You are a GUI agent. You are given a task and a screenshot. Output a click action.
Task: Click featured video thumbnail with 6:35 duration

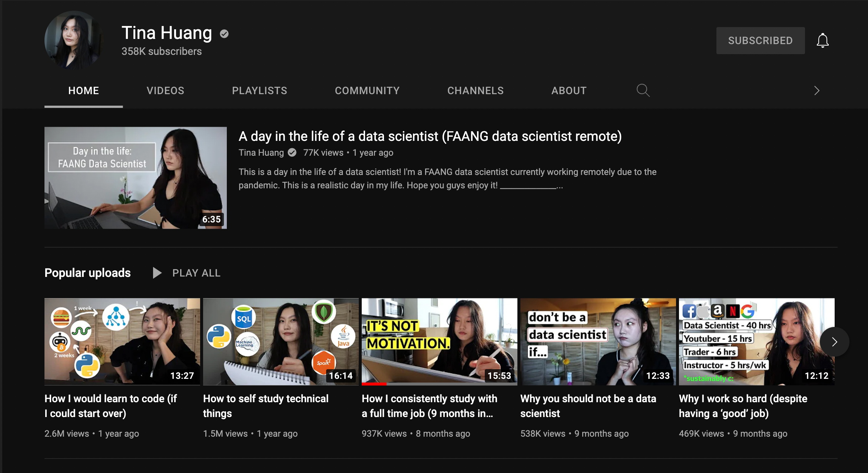click(136, 178)
